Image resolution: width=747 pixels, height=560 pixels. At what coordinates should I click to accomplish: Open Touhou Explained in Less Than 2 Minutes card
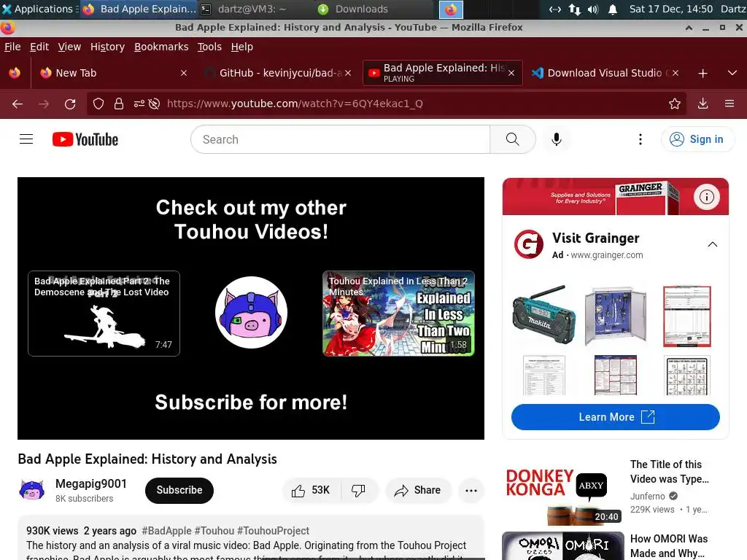click(398, 314)
